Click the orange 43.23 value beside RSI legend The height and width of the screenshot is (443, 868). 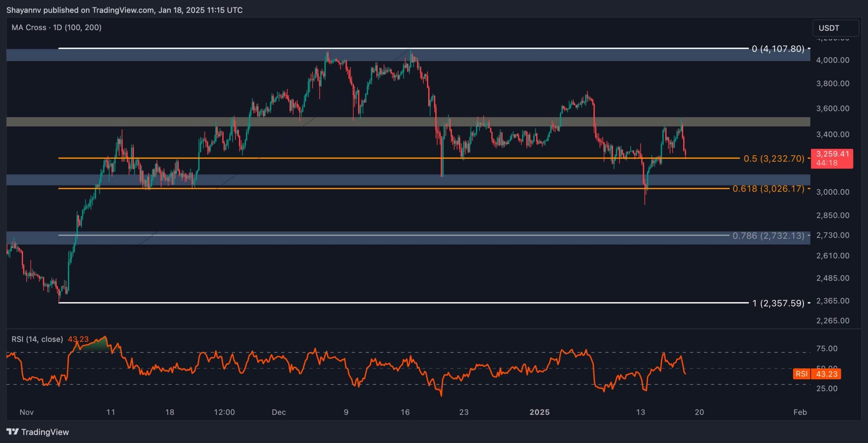click(78, 339)
